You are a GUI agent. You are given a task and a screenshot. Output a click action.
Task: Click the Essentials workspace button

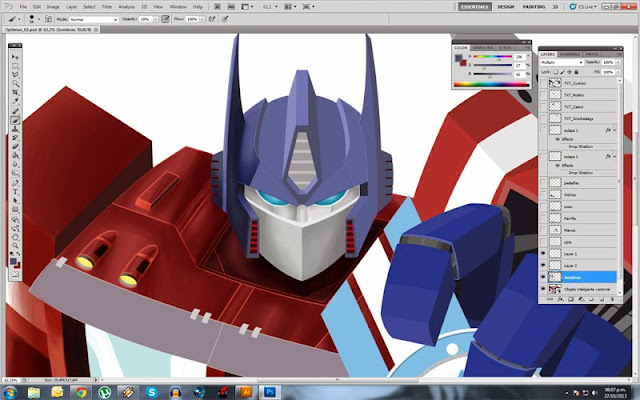click(474, 7)
